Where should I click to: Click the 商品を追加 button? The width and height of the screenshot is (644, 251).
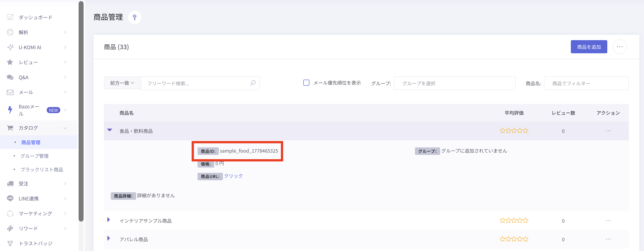coord(589,47)
